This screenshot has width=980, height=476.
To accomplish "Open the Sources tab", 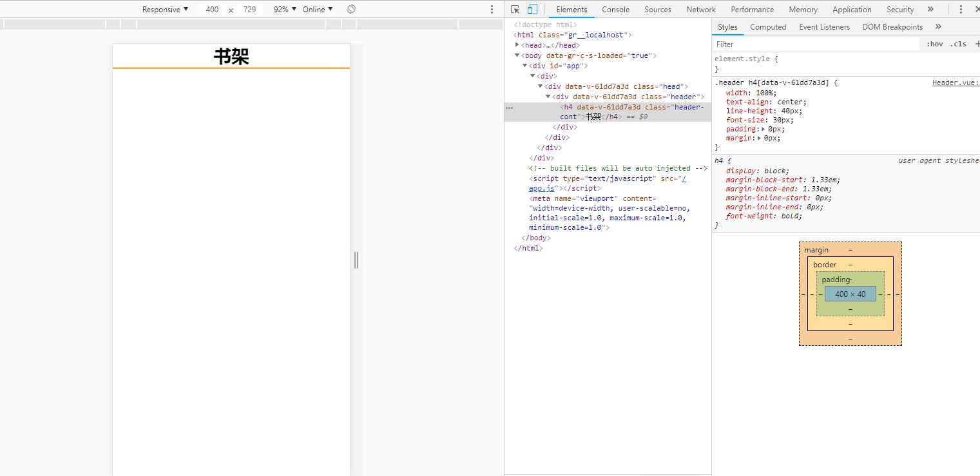I will click(658, 9).
